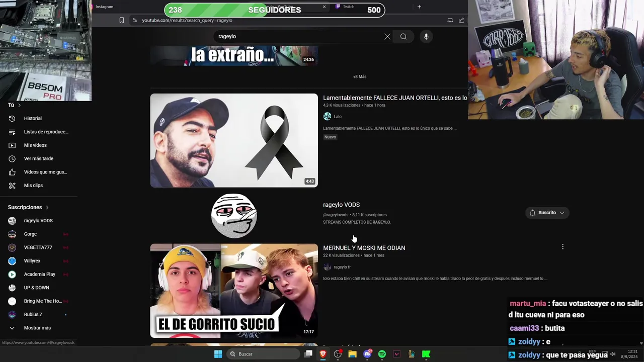644x362 pixels.
Task: Clear the search text with X
Action: click(387, 36)
